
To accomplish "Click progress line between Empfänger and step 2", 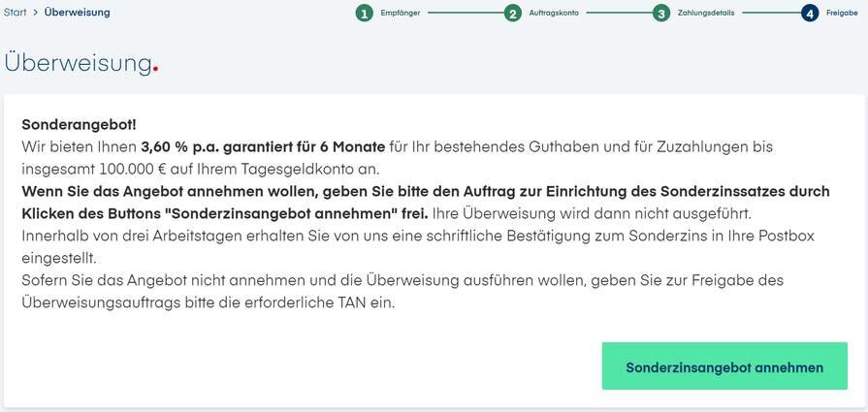I will coord(462,14).
